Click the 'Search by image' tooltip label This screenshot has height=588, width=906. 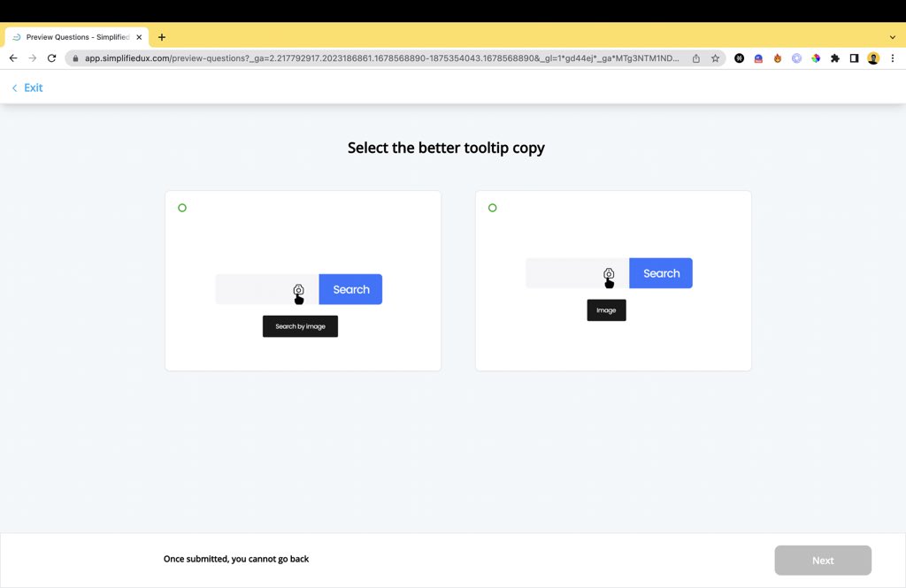click(301, 326)
